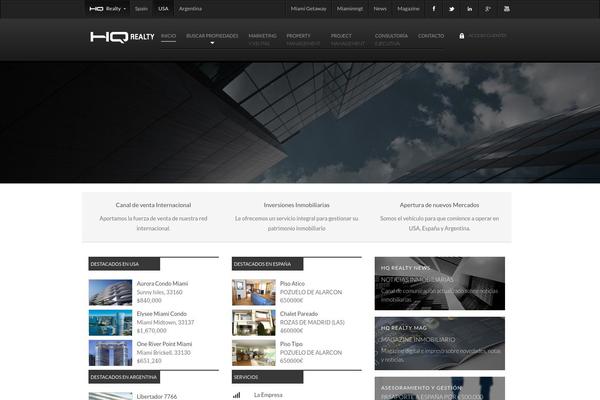Select the Argentina region tab
The height and width of the screenshot is (400, 600).
[190, 8]
